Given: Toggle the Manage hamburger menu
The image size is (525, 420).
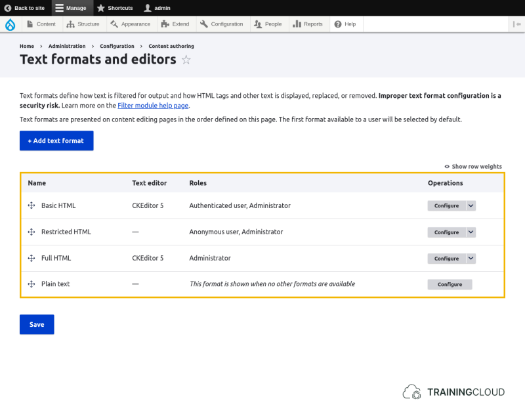Looking at the screenshot, I should (71, 8).
